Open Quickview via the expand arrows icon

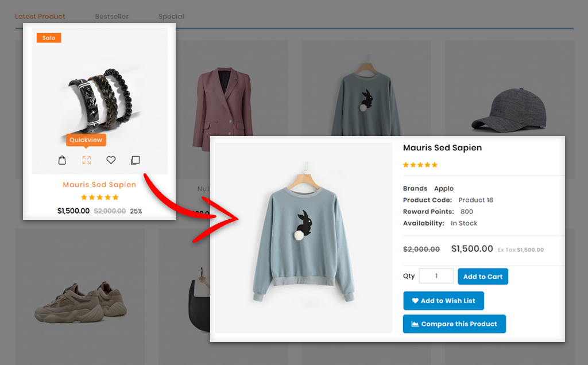pyautogui.click(x=86, y=160)
